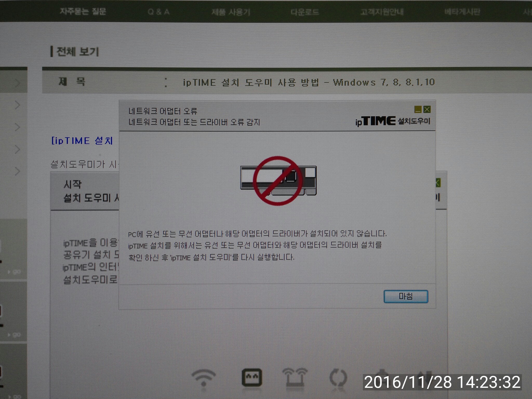
Task: Expand the topmost chevron in left sidebar
Action: (x=17, y=83)
